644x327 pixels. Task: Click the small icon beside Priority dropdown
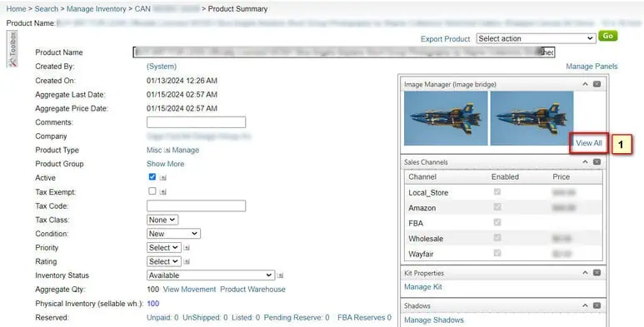187,248
